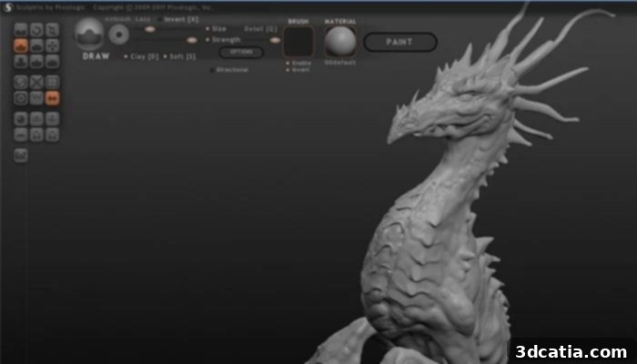Click the Size slider handle
Screen dimensions: 637x364
[150, 29]
